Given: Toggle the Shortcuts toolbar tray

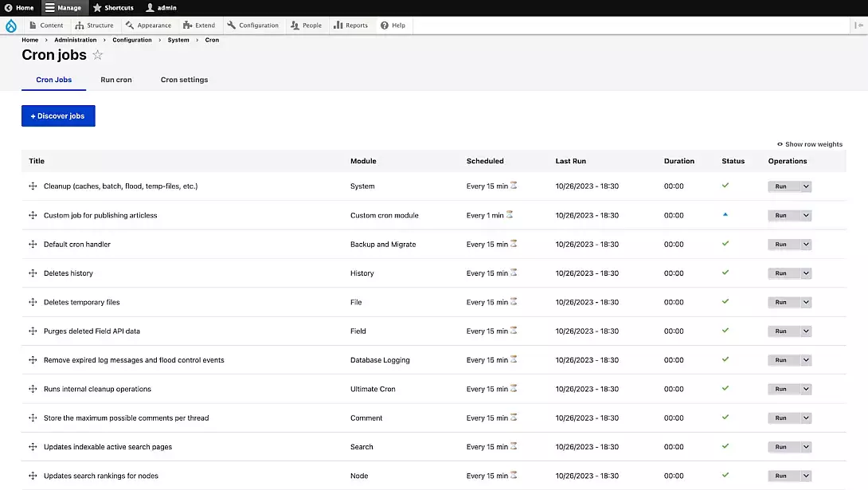Looking at the screenshot, I should (113, 8).
